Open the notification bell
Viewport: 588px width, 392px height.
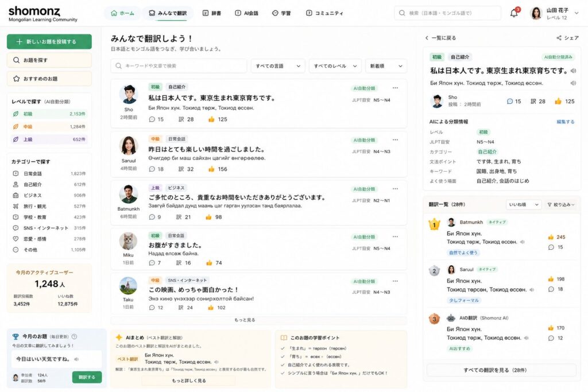point(514,13)
